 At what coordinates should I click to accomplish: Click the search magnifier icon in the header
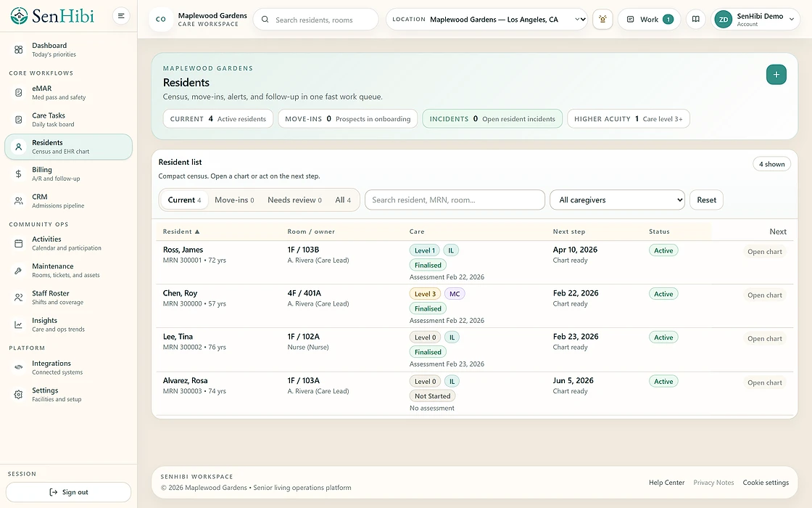coord(265,20)
